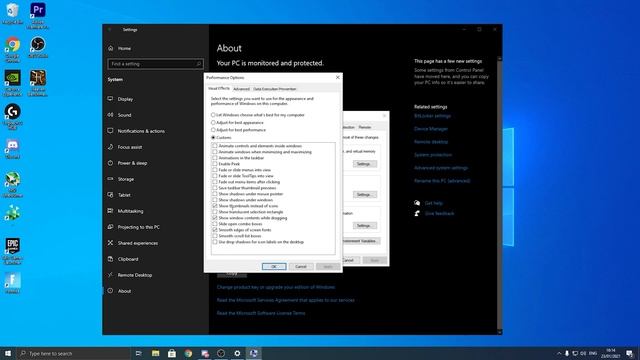Click the Focus assist moon icon

(x=111, y=147)
